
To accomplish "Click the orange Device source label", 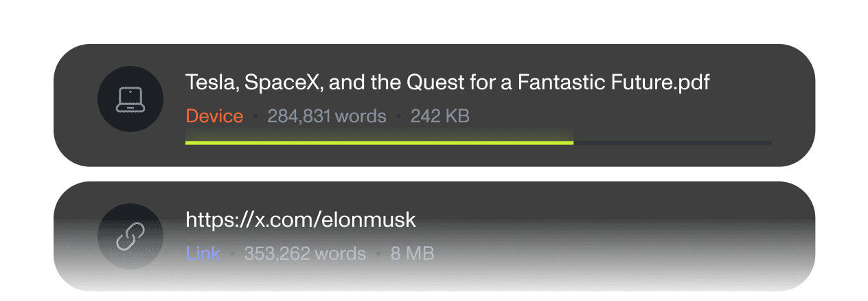I will click(214, 116).
